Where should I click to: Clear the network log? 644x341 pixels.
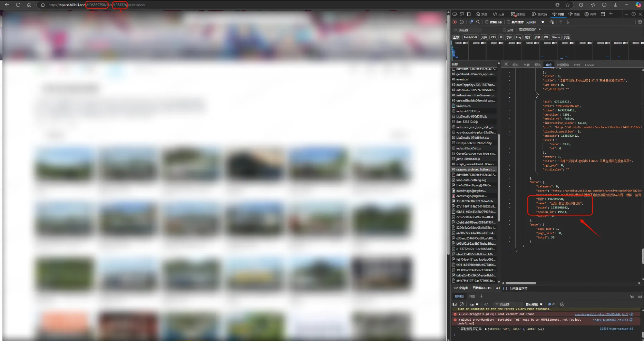coord(462,22)
